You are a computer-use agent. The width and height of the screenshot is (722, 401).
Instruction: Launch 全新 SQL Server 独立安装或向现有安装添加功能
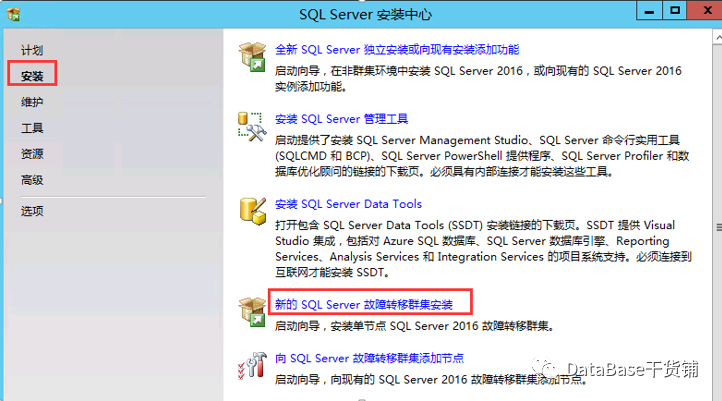(397, 49)
